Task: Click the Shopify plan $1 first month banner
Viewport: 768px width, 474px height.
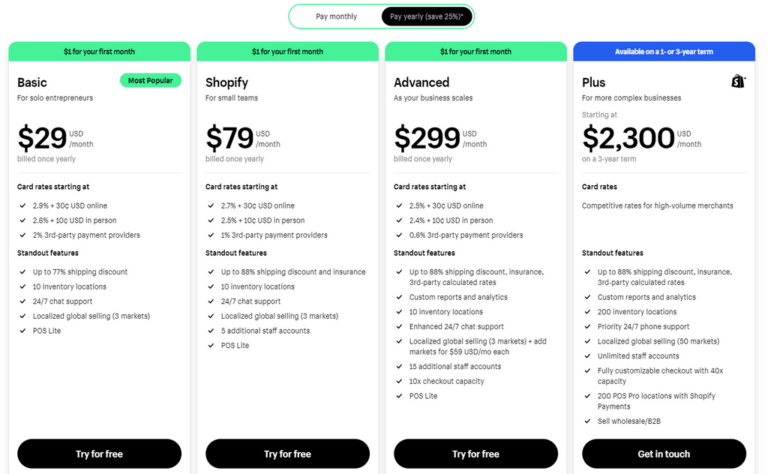Action: (288, 51)
